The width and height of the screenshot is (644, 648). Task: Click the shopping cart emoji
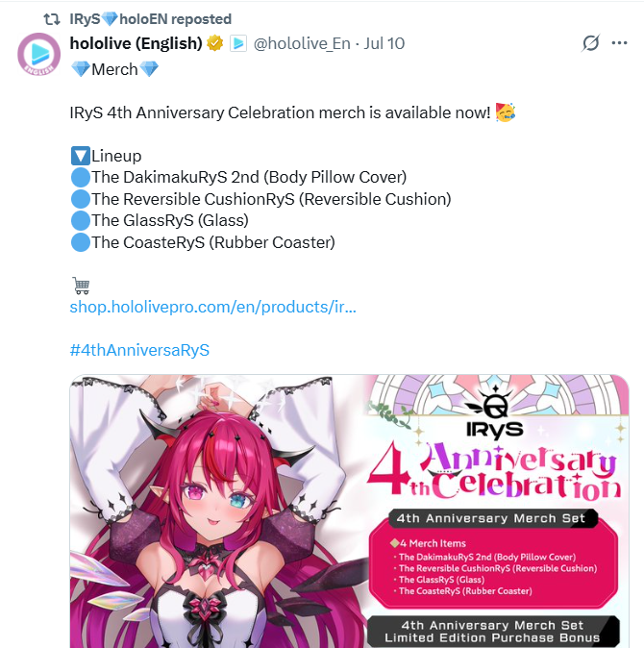click(x=81, y=286)
